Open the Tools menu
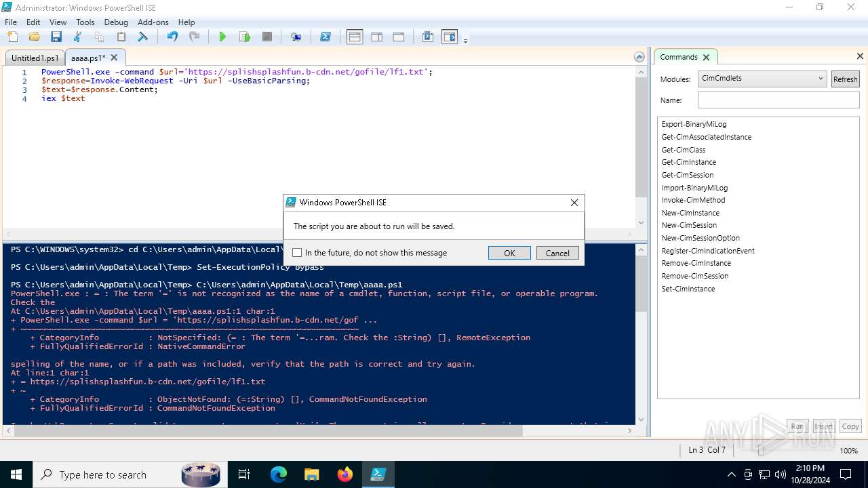The image size is (868, 488). coord(85,22)
